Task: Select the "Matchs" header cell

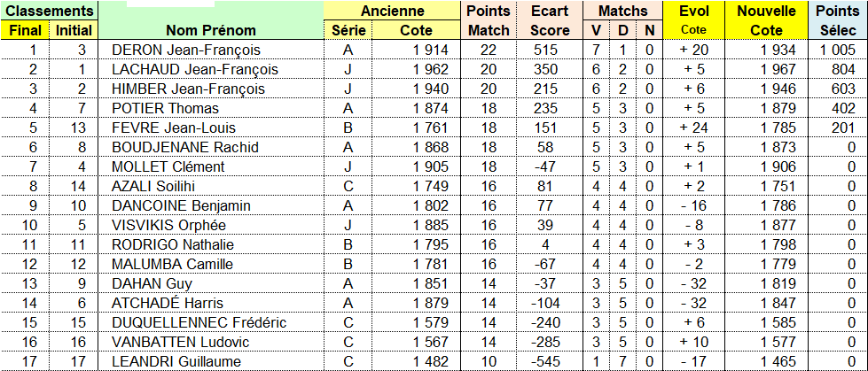Action: (x=623, y=11)
